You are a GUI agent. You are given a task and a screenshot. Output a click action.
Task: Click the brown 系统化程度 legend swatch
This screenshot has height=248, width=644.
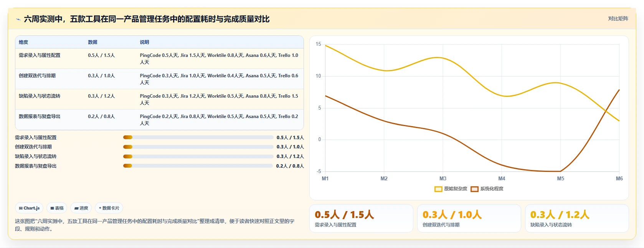tap(475, 189)
